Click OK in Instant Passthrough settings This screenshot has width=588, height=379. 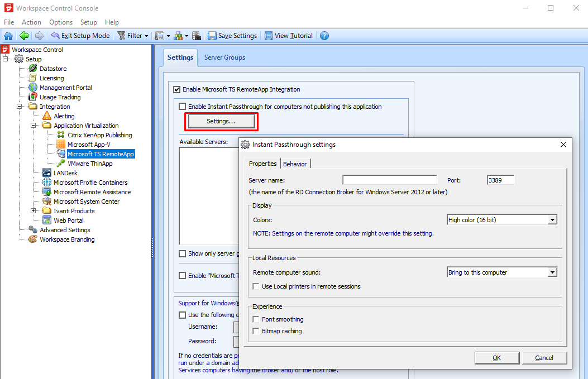coord(496,357)
